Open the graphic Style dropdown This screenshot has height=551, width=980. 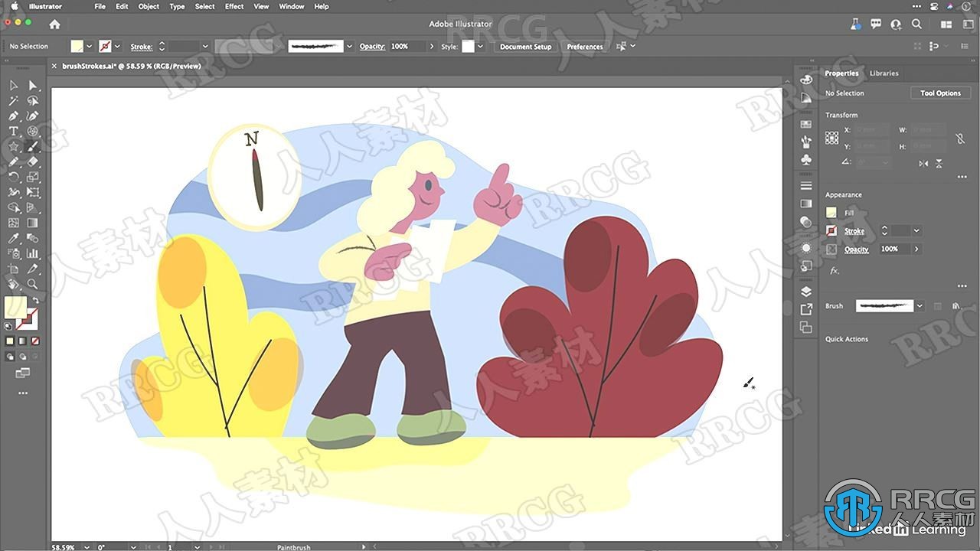[x=480, y=47]
